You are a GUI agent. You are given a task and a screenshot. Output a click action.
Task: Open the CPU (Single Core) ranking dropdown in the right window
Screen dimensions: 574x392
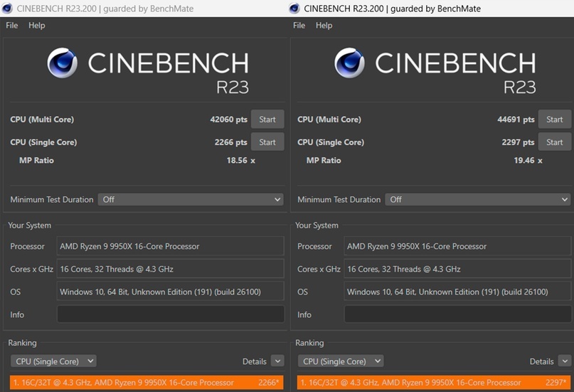pyautogui.click(x=341, y=361)
